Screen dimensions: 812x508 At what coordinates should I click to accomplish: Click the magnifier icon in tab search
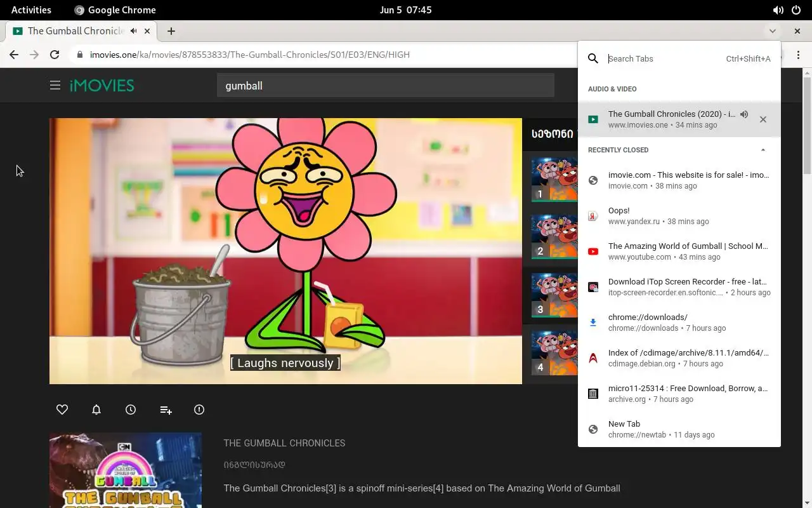tap(593, 58)
